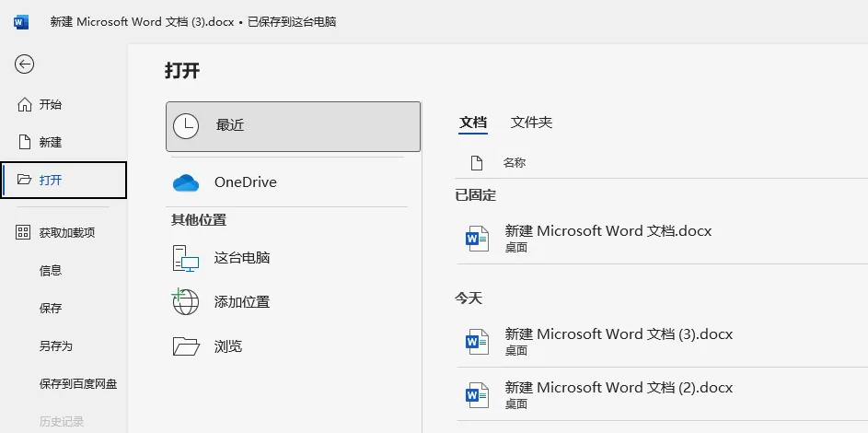868x433 pixels.
Task: Click the 今天 section heading
Action: click(x=469, y=298)
